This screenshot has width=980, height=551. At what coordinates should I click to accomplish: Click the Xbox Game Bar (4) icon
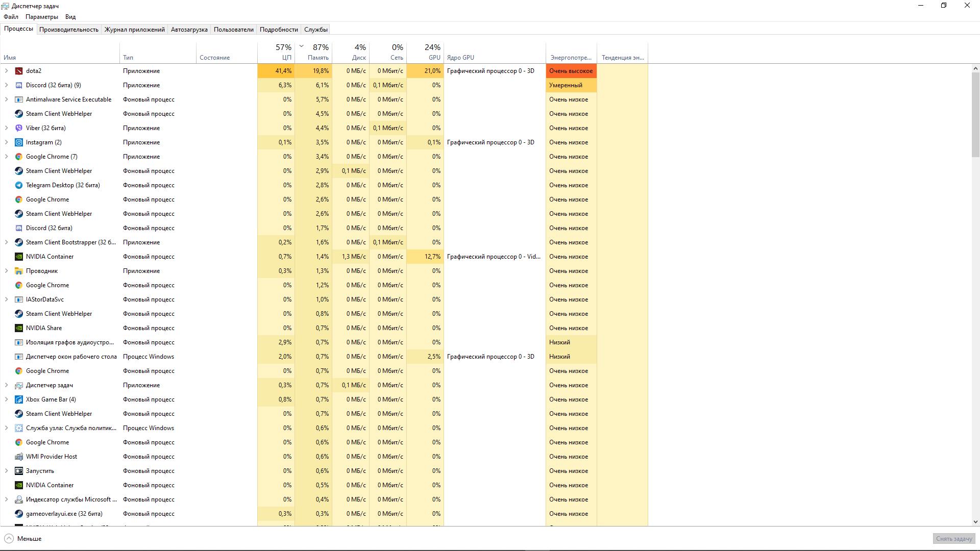pos(19,399)
